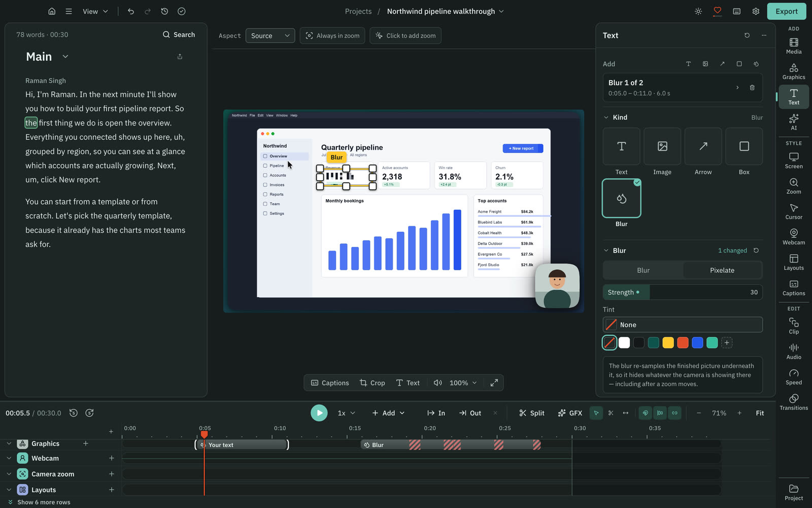Add a blur element from the Add row

pyautogui.click(x=756, y=64)
